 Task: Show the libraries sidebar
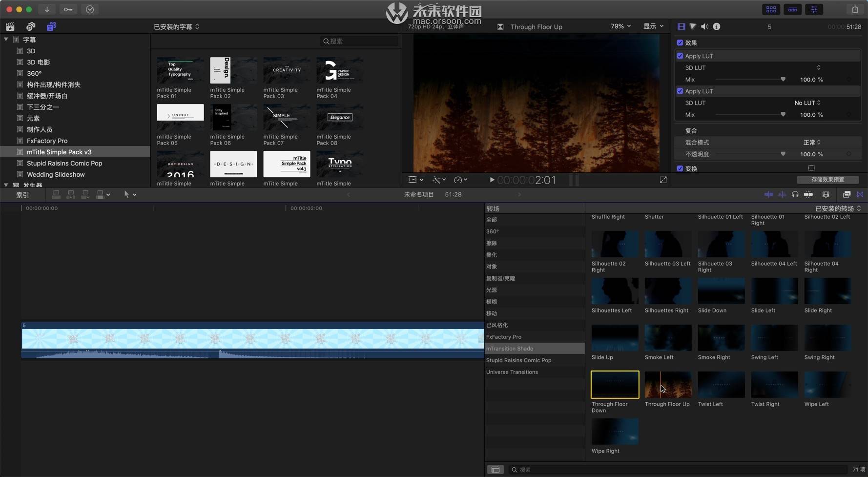[x=10, y=26]
